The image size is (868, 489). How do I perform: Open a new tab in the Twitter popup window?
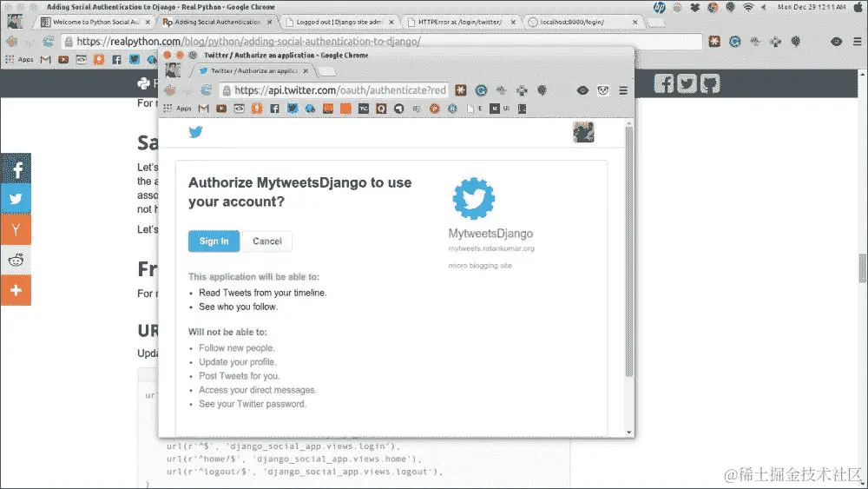(x=328, y=71)
